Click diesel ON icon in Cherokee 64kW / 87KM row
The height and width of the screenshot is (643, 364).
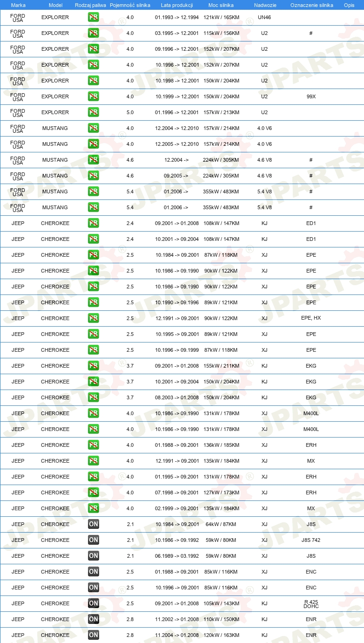pyautogui.click(x=93, y=524)
